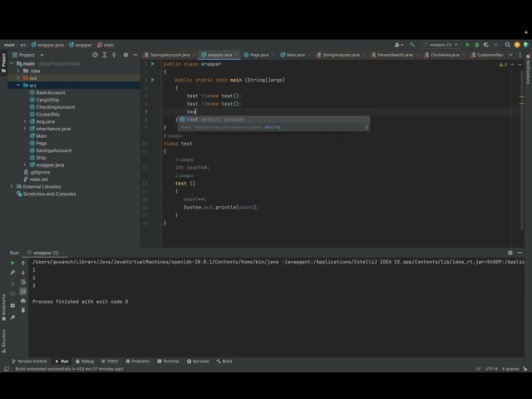Open restore layout icon in Run panel
Screen dimensions: 532x399
13,305
